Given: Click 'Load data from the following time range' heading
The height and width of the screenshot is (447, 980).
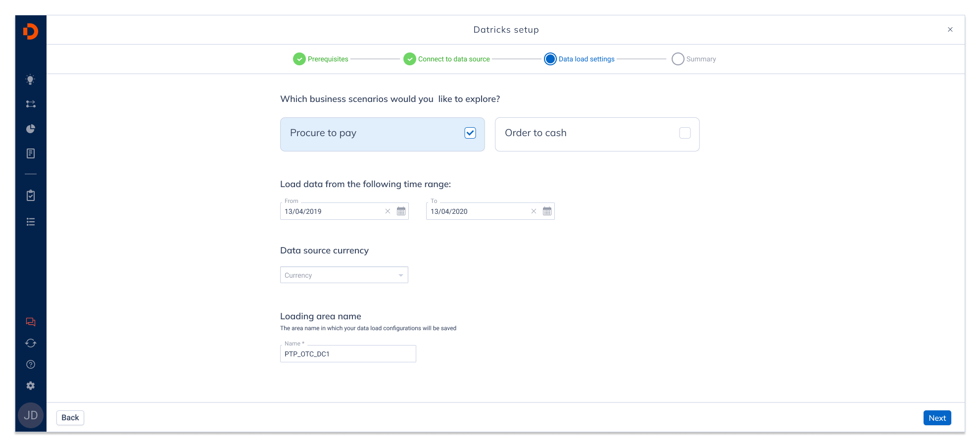Looking at the screenshot, I should (365, 184).
